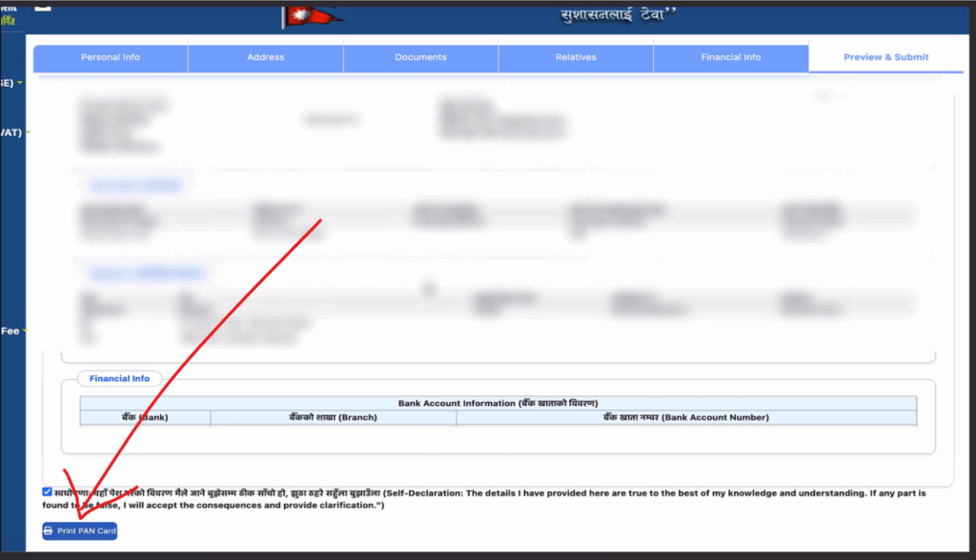Select the Preview & Submit tab
This screenshot has height=560, width=976.
(885, 58)
